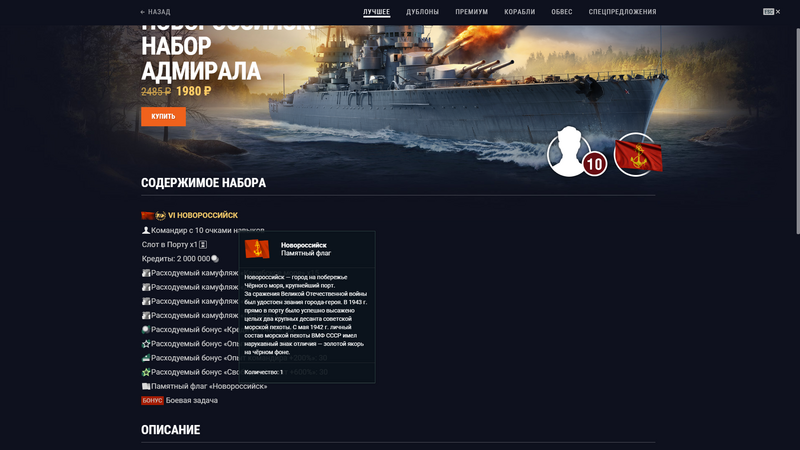Click the commemorative flag icon beside 'Памятный флаг'

coord(146,386)
